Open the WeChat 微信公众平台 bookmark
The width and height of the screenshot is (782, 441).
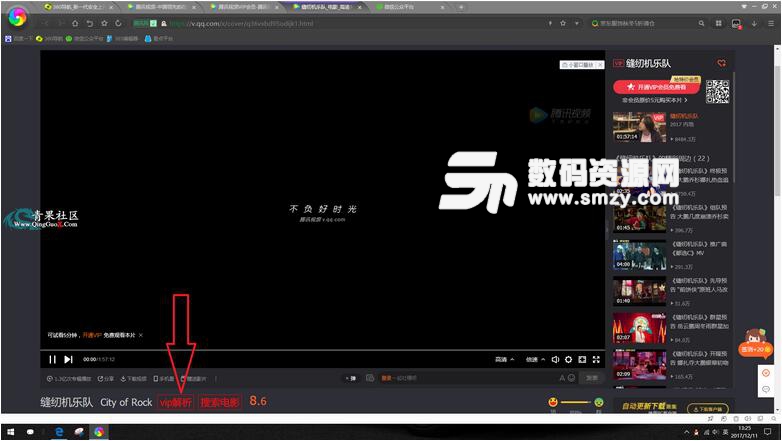84,38
